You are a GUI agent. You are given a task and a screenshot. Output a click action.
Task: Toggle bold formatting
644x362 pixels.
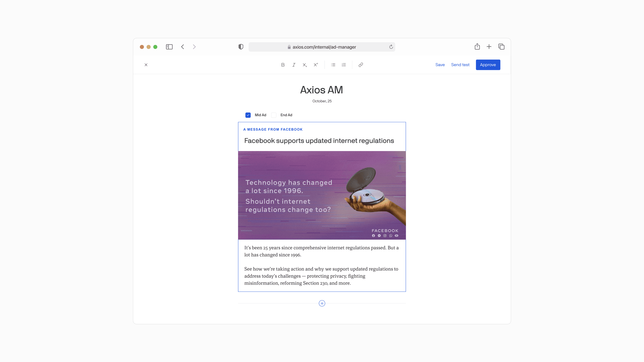(283, 65)
